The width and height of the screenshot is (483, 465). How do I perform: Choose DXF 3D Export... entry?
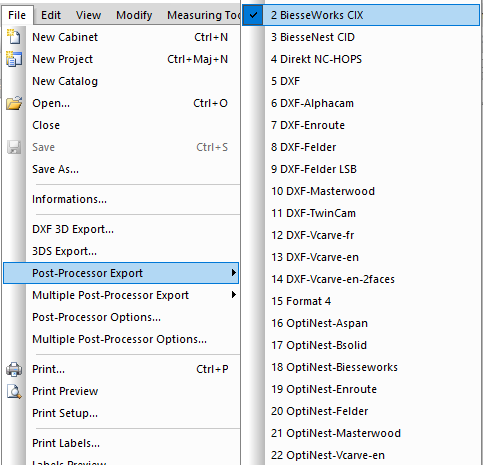pyautogui.click(x=121, y=229)
